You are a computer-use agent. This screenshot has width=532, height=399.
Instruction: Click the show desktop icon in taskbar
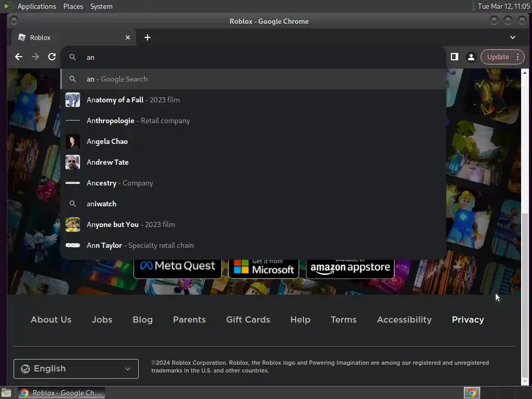(x=6, y=393)
